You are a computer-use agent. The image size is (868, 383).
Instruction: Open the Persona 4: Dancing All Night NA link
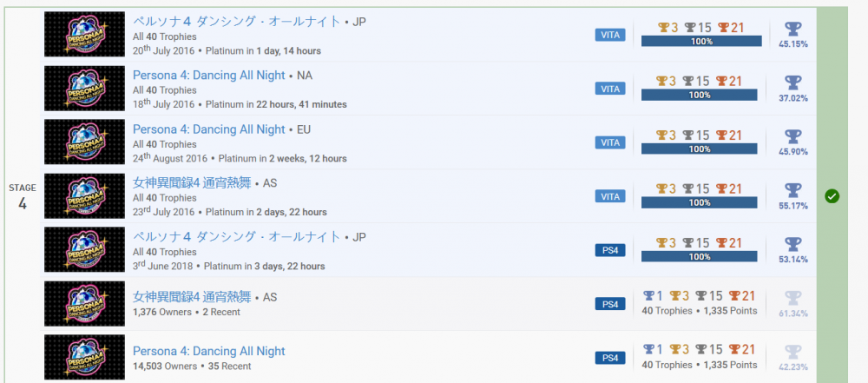(208, 76)
